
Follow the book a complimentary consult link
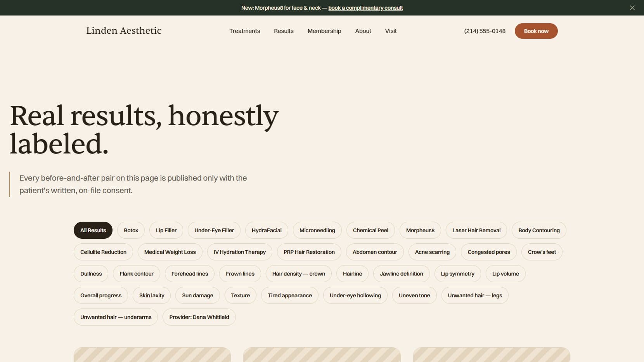(x=365, y=8)
